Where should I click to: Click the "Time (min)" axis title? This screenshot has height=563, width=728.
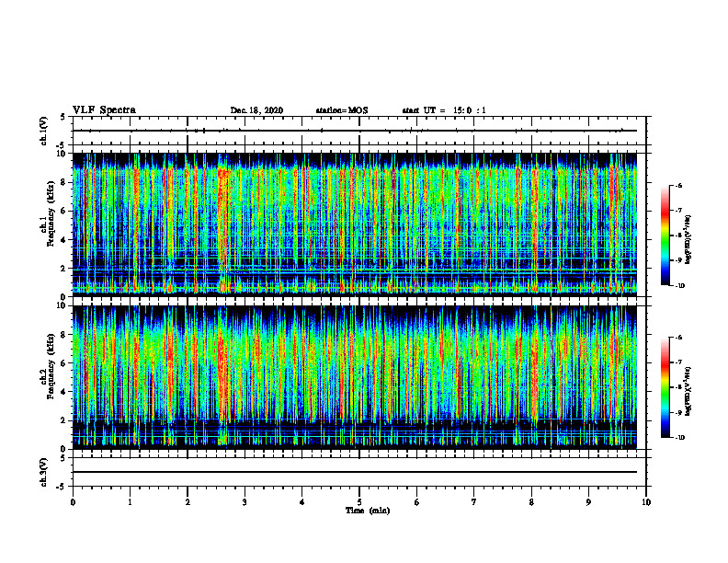coord(368,511)
